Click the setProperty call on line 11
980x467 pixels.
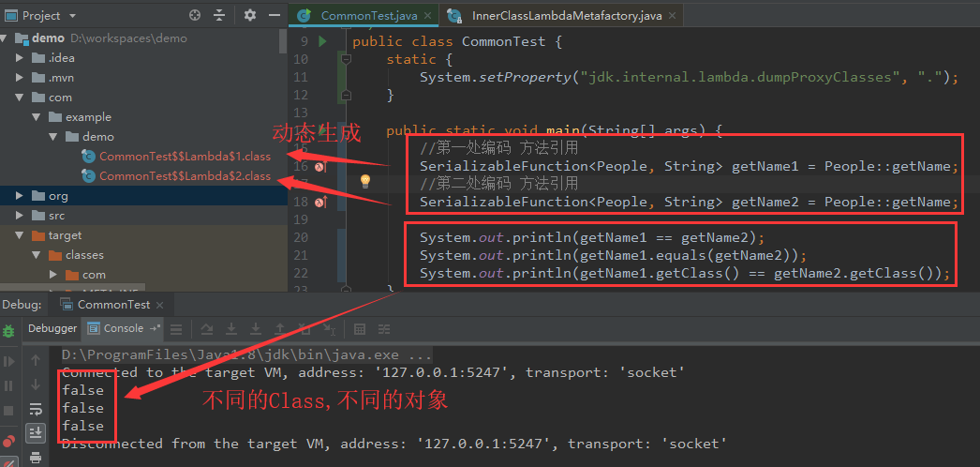point(689,78)
